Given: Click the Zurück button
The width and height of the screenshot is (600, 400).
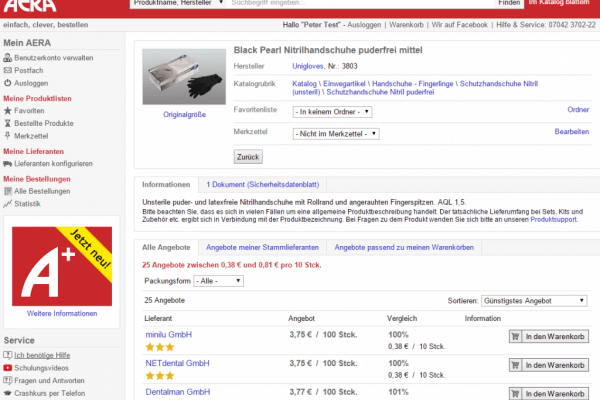Looking at the screenshot, I should (248, 157).
